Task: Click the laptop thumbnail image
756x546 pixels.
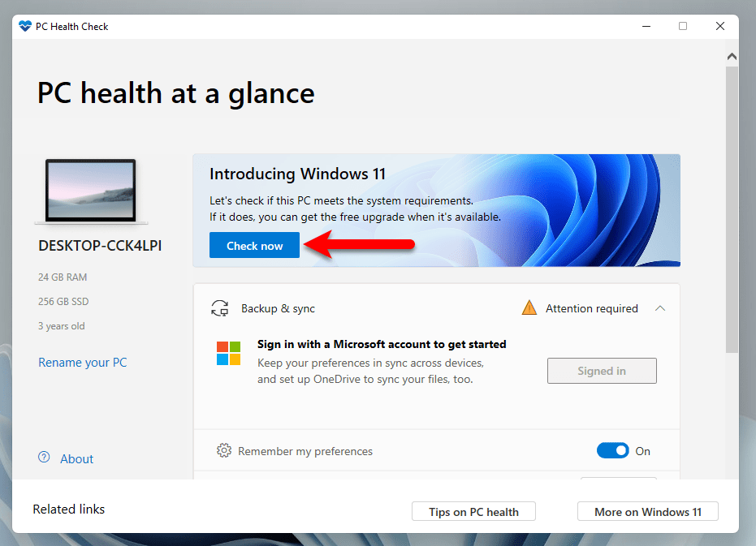Action: pyautogui.click(x=91, y=191)
